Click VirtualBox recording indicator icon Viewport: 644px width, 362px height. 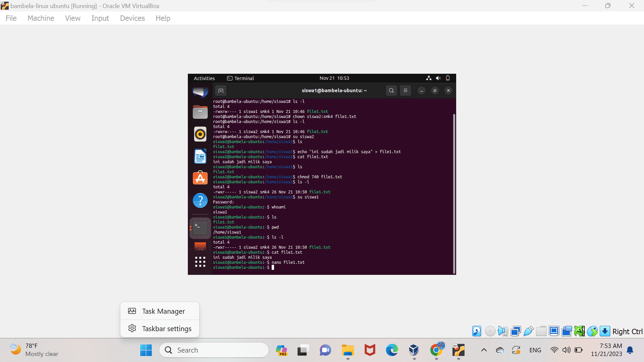pos(567,331)
